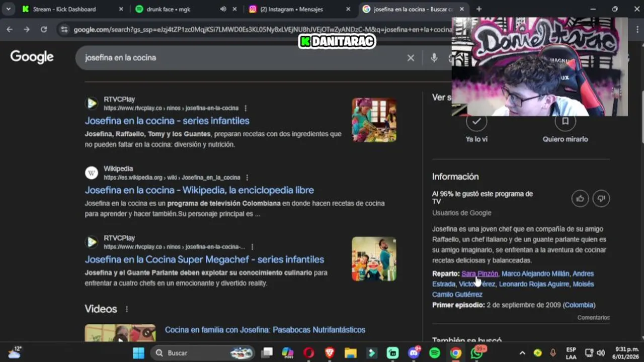Go to Google home via logo
Image resolution: width=644 pixels, height=362 pixels.
(x=32, y=57)
